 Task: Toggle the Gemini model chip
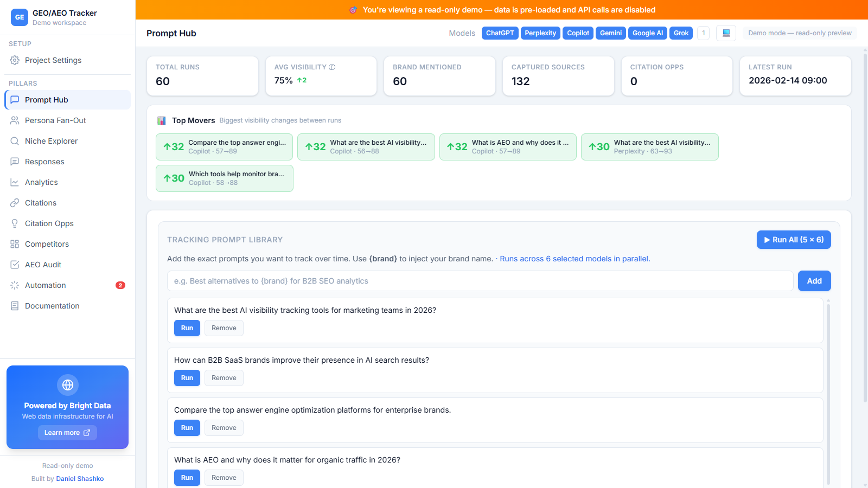point(611,33)
